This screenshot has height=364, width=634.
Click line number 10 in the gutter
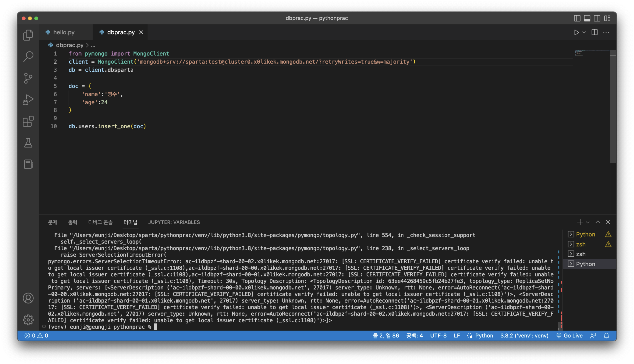[54, 126]
